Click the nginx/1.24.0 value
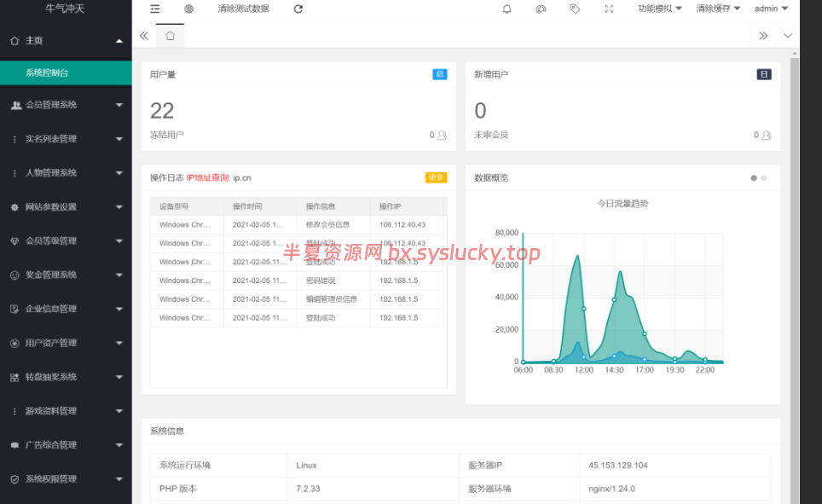The image size is (822, 504). pyautogui.click(x=611, y=489)
